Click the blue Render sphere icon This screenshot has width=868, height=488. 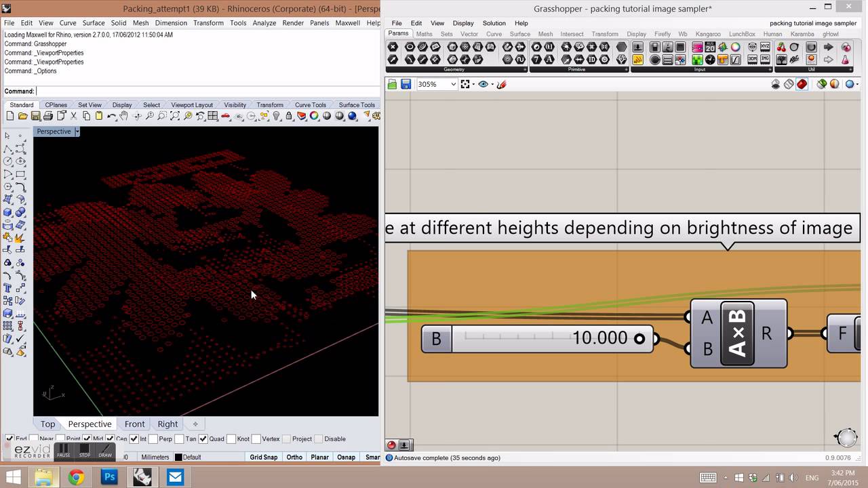click(x=353, y=116)
